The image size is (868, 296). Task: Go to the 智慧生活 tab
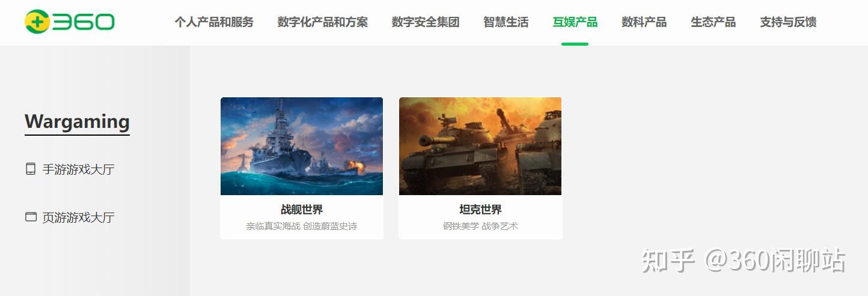[x=506, y=22]
